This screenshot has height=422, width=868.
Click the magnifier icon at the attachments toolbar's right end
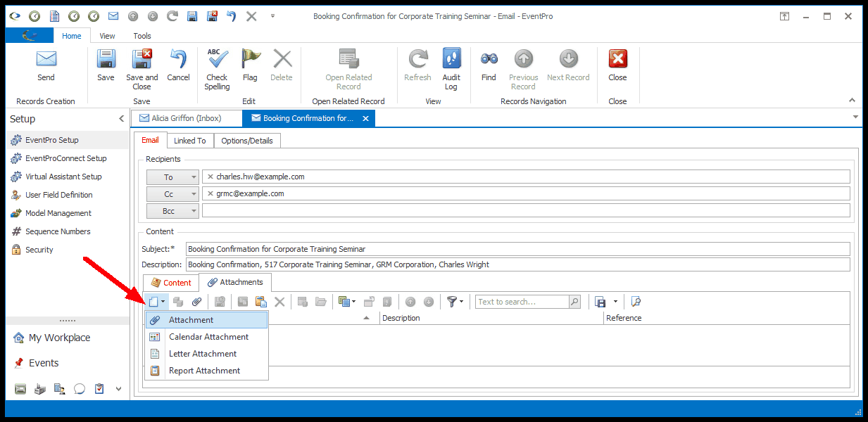[636, 302]
